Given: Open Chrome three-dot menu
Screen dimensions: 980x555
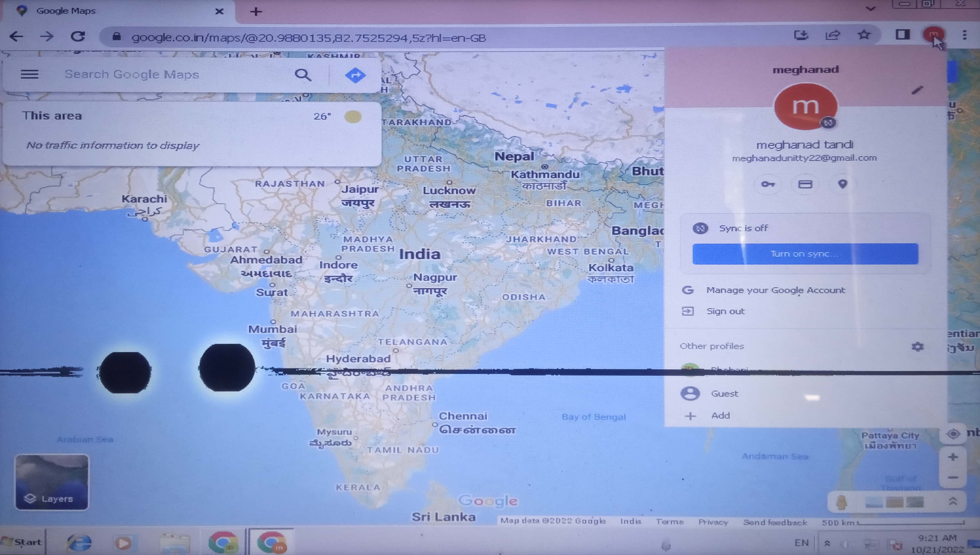Looking at the screenshot, I should coord(964,35).
